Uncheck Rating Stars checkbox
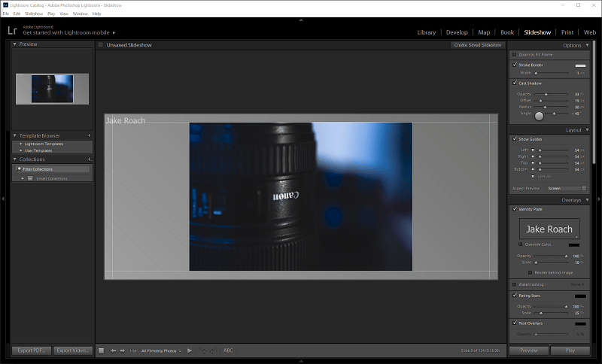This screenshot has height=364, width=602. [x=515, y=296]
